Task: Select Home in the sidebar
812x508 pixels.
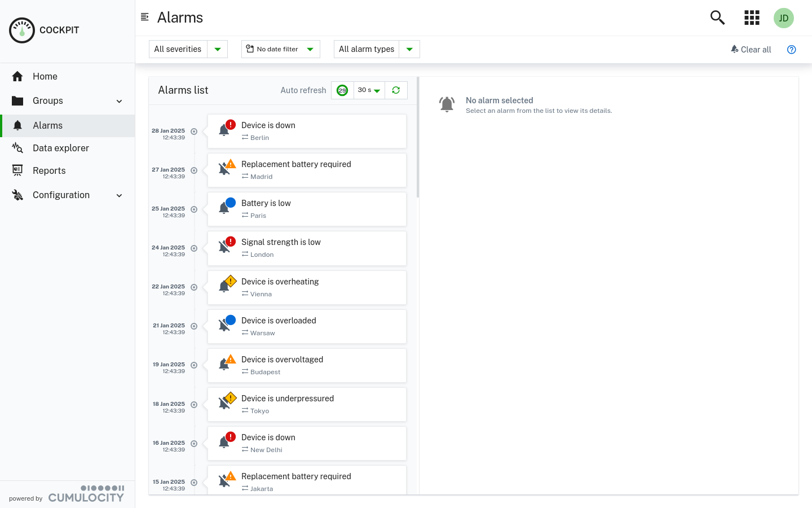Action: coord(45,76)
